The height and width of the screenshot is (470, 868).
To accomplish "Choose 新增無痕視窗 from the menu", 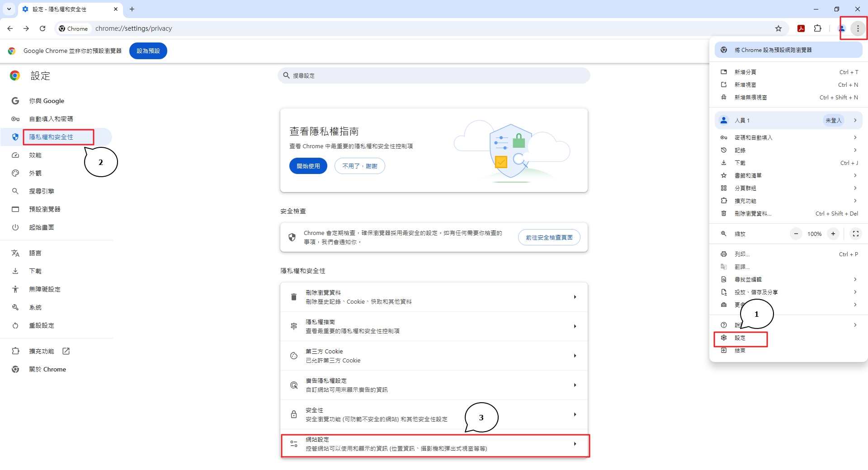I will (750, 98).
